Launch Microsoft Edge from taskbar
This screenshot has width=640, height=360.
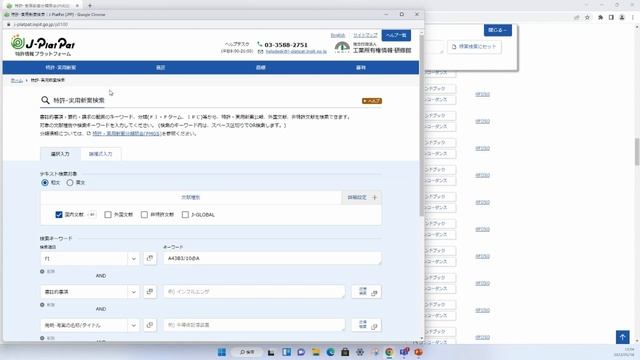[330, 352]
